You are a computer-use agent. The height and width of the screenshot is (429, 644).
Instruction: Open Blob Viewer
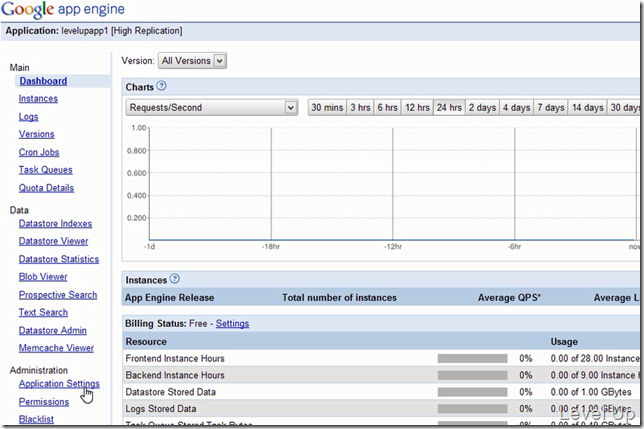(43, 277)
